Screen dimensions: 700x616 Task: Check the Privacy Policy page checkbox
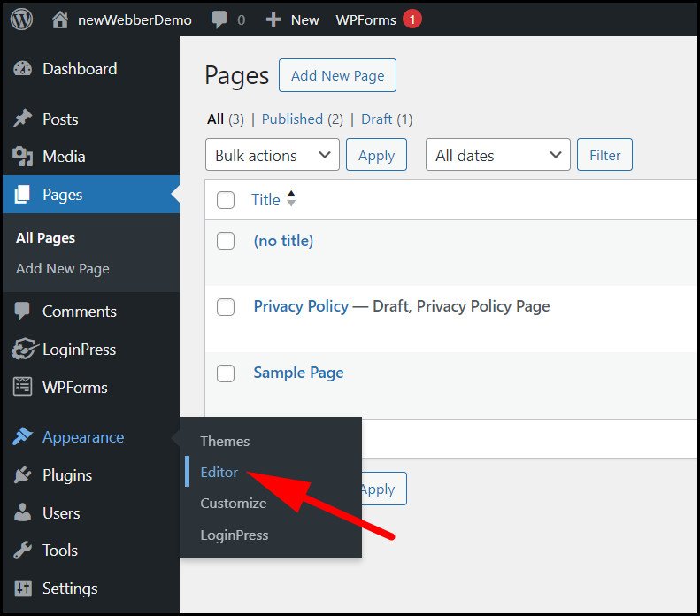tap(226, 306)
